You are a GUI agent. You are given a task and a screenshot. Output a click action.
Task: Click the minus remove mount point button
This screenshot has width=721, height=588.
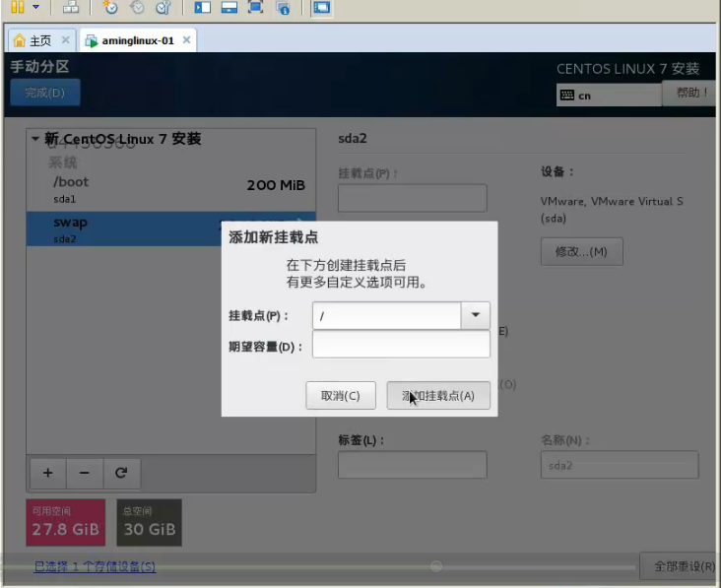click(85, 473)
